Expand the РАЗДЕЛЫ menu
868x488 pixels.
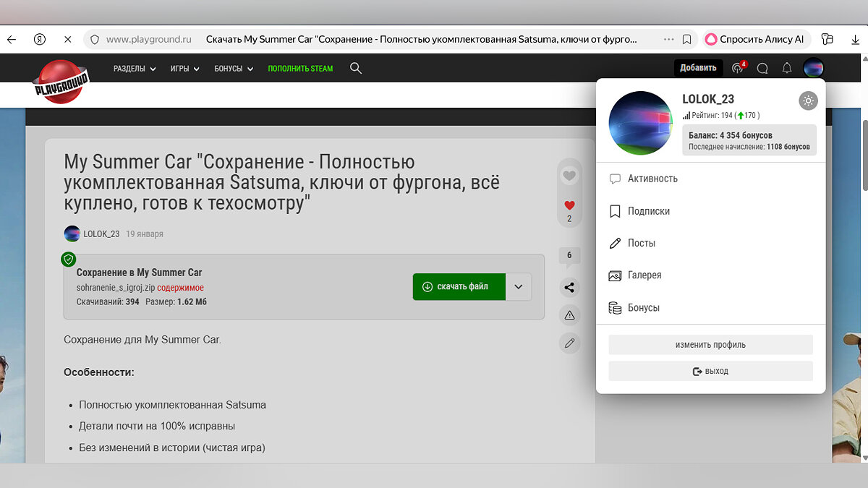[135, 69]
